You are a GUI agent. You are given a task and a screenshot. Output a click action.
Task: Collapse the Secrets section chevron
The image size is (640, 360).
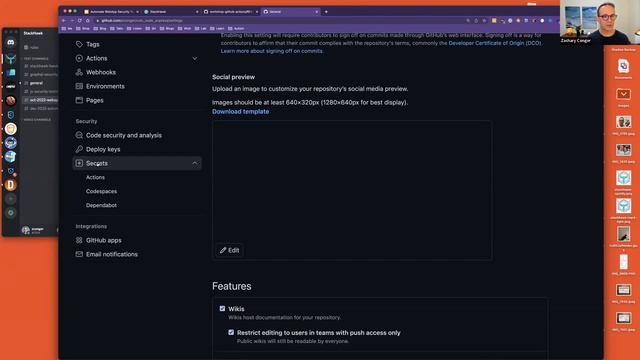point(195,163)
